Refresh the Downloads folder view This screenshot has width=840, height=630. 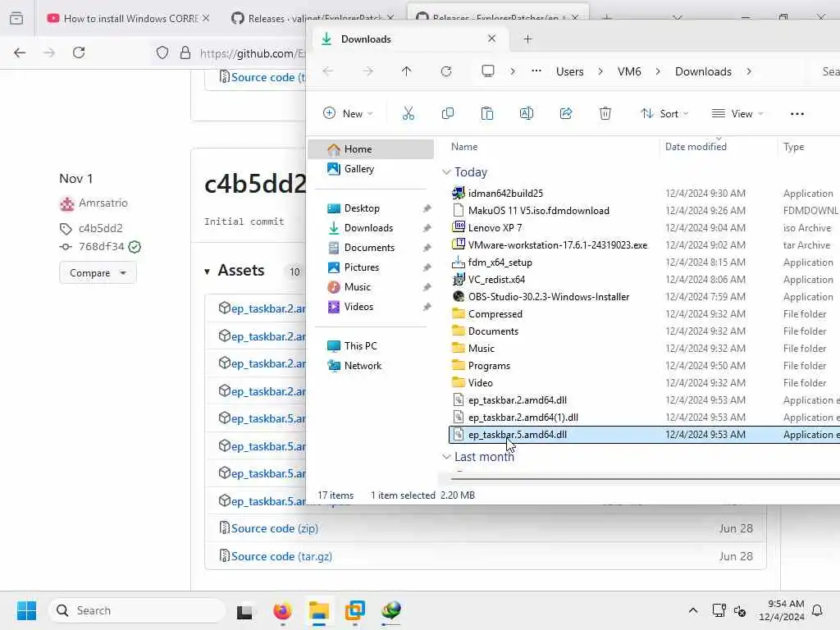point(446,71)
